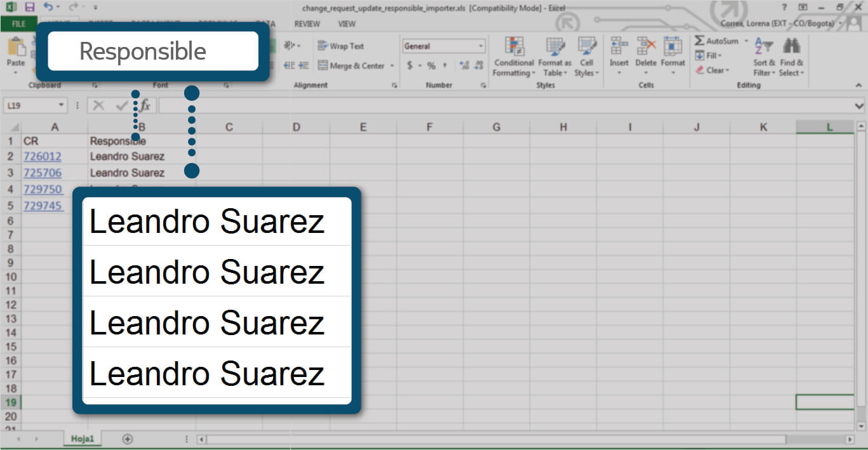Click the Insert cells icon
The height and width of the screenshot is (450, 868).
618,47
